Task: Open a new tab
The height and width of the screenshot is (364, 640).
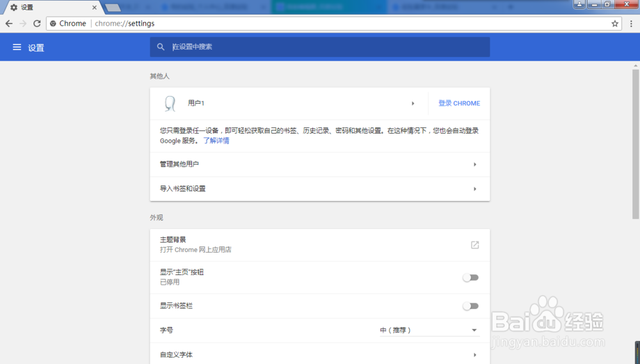Action: (x=113, y=7)
